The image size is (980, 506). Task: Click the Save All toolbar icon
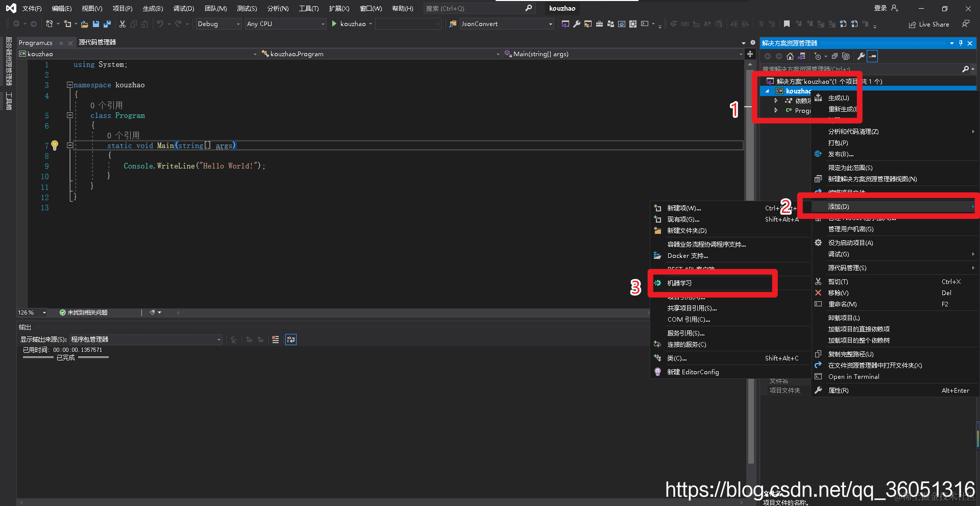pyautogui.click(x=107, y=24)
